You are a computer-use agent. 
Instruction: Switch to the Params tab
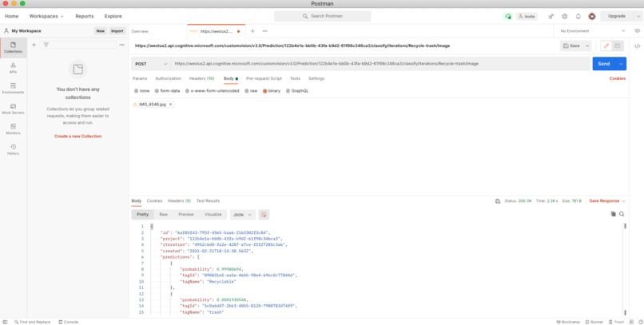click(x=140, y=78)
